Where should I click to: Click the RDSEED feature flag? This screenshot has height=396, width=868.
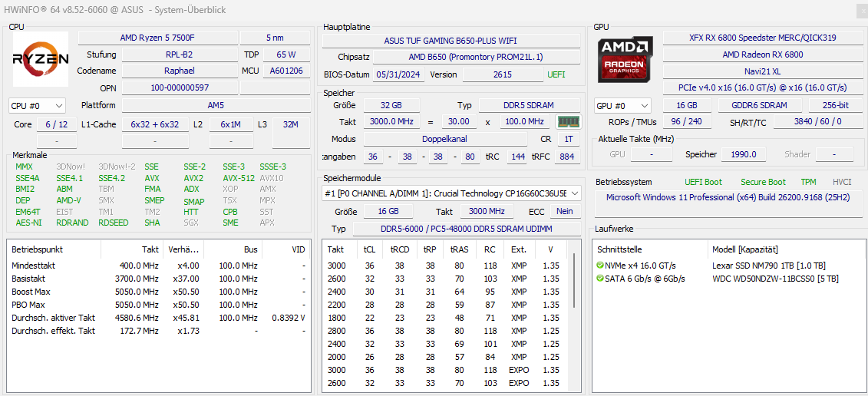pos(114,223)
